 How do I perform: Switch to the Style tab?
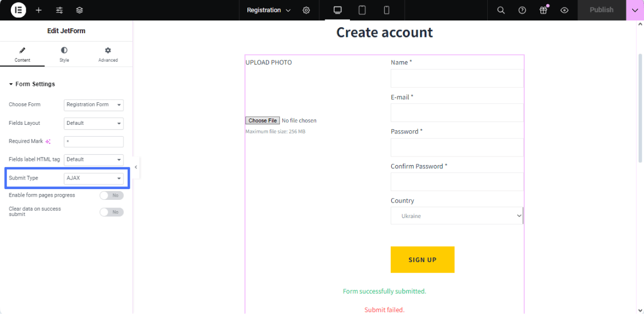[x=64, y=55]
